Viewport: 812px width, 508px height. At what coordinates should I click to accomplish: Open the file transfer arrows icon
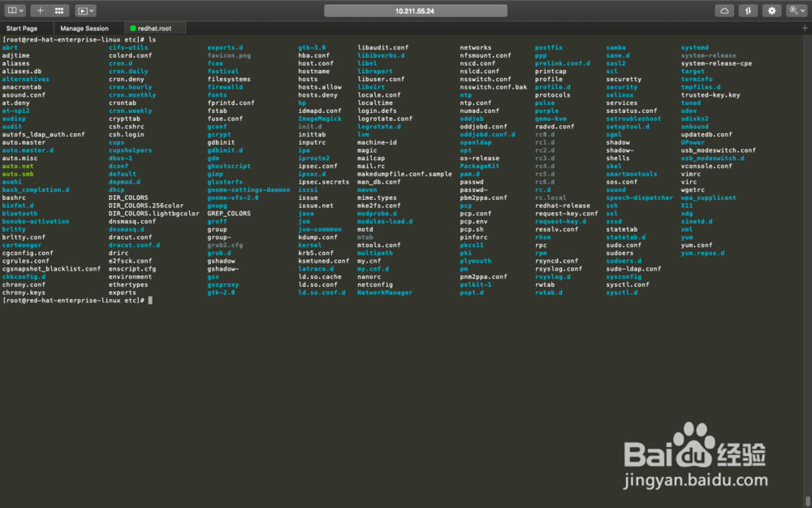(x=748, y=11)
